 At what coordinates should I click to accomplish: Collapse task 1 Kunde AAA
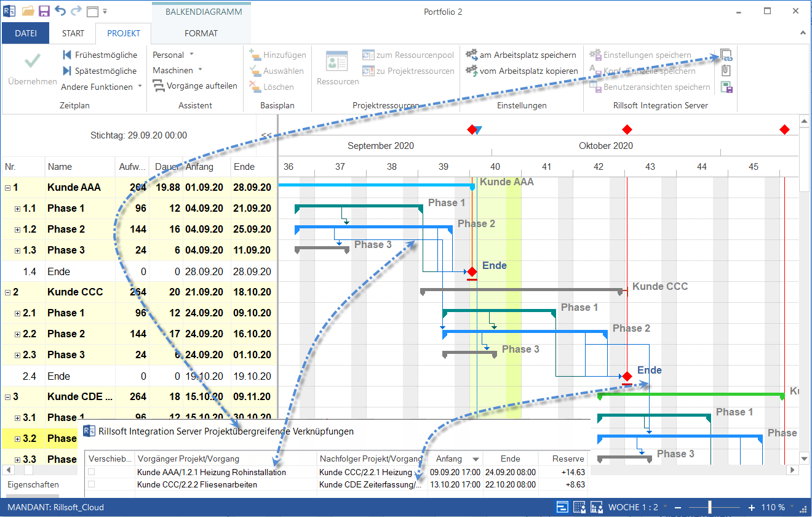coord(7,188)
